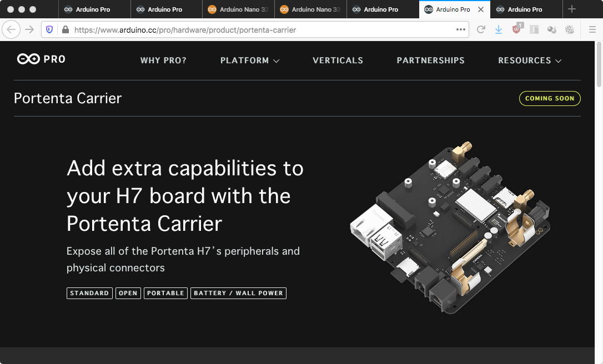Click the OPEN tag

[x=128, y=293]
